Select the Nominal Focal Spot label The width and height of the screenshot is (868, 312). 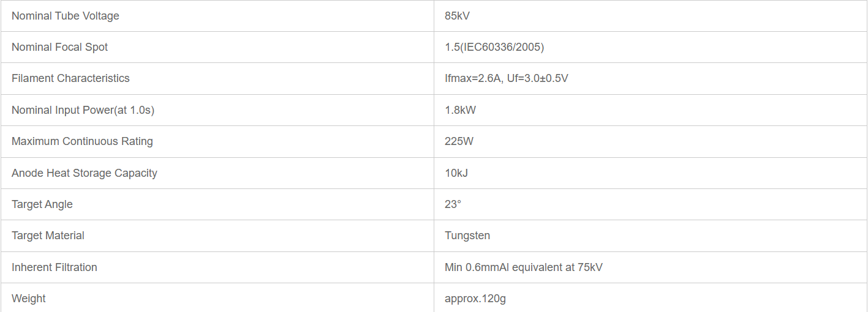[x=59, y=47]
